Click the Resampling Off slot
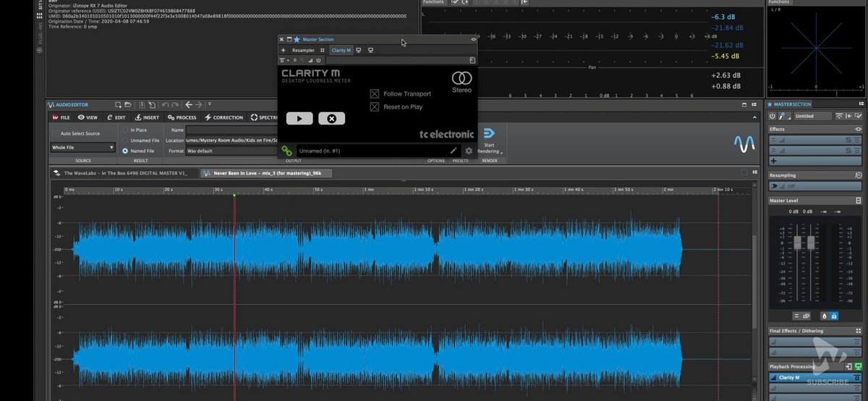The image size is (868, 401). coord(814,186)
